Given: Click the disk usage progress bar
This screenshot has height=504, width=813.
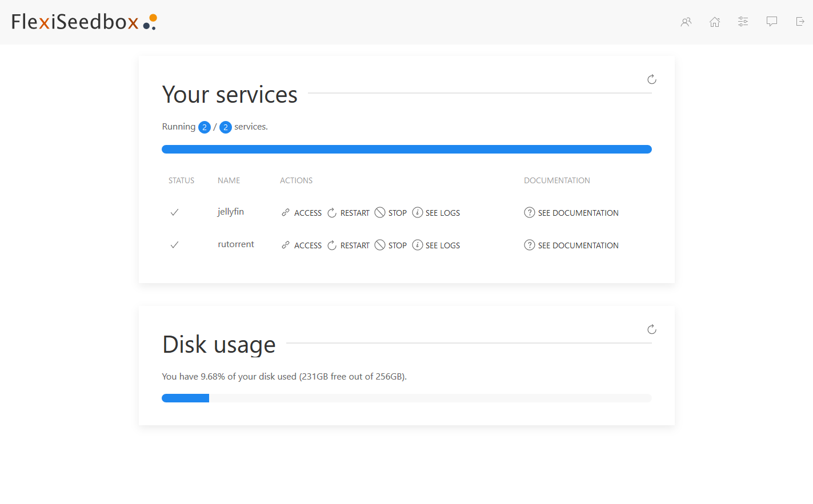Looking at the screenshot, I should (406, 398).
